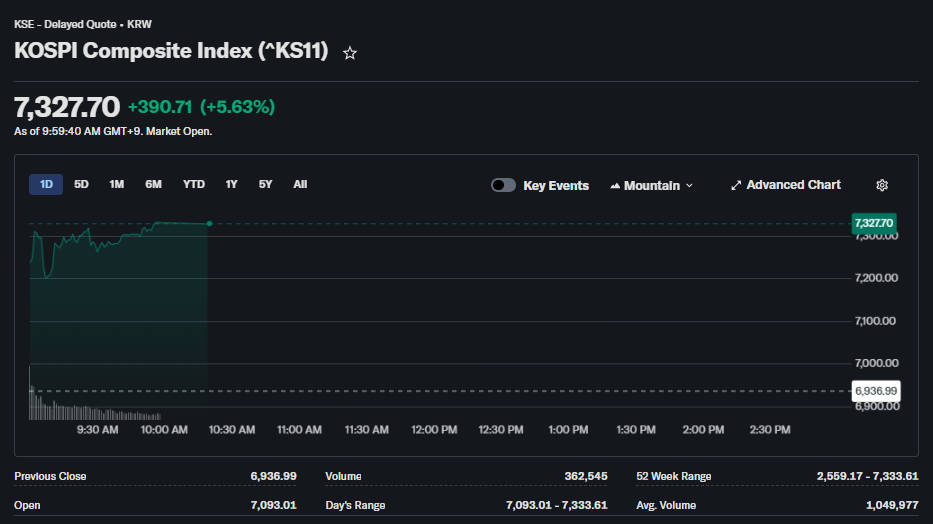Click the Day's Range label
The image size is (933, 524).
[355, 506]
